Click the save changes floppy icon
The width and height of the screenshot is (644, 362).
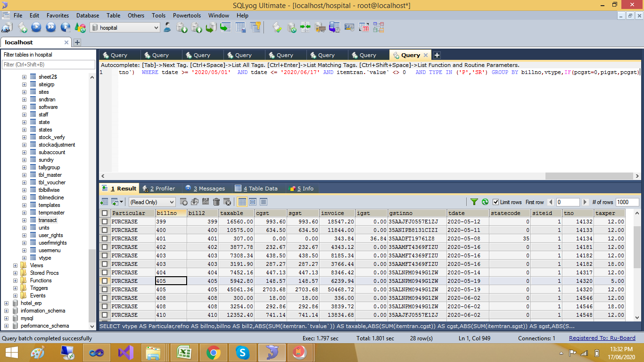click(206, 202)
